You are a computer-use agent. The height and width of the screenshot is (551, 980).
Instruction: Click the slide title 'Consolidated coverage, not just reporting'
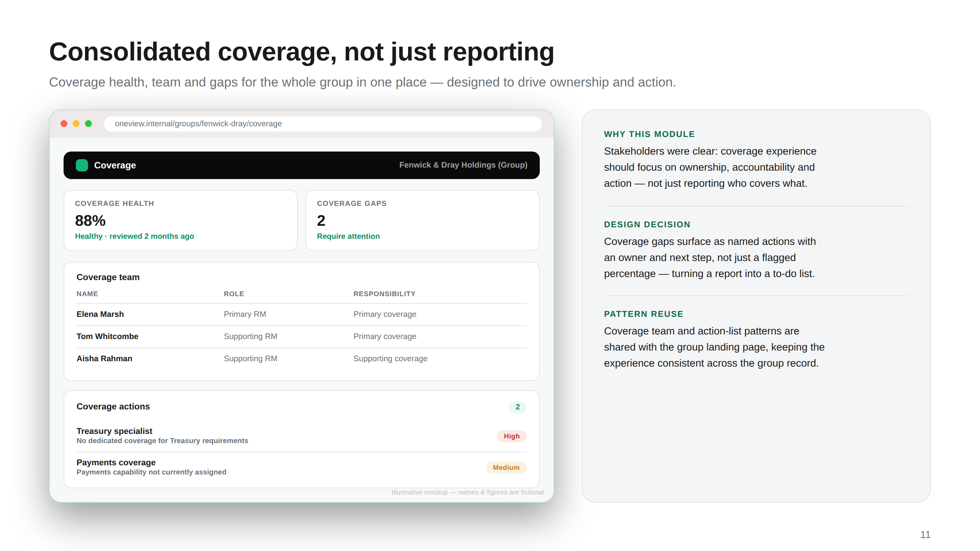[302, 52]
